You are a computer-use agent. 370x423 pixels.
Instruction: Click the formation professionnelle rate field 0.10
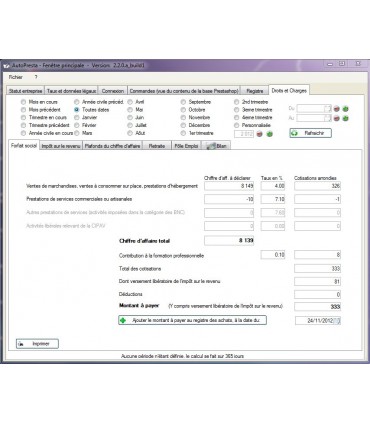(273, 255)
